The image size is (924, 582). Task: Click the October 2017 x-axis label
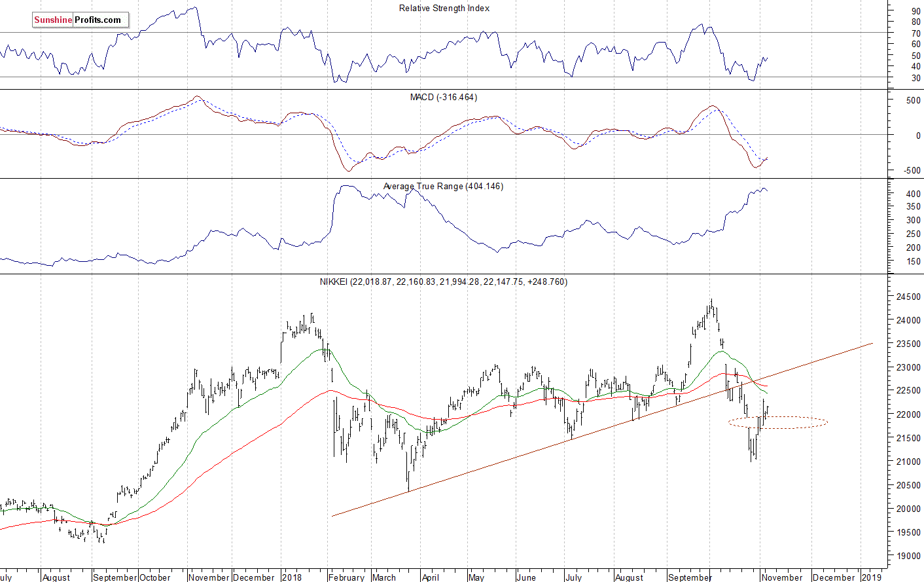[155, 577]
